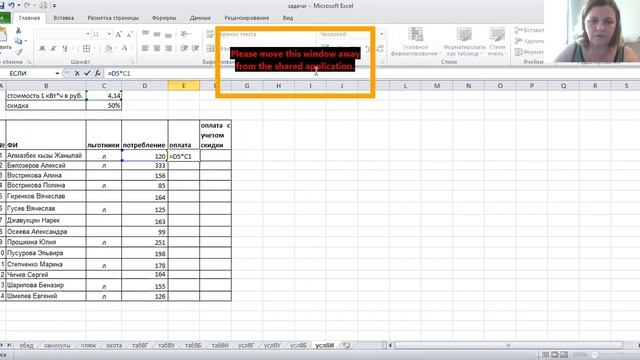The height and width of the screenshot is (360, 640).
Task: Click the text Orientation icon
Action: tap(184, 34)
